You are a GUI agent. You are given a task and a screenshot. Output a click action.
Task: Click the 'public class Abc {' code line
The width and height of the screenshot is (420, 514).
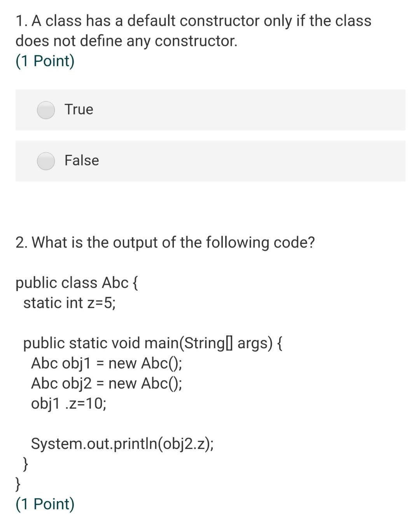(x=77, y=282)
